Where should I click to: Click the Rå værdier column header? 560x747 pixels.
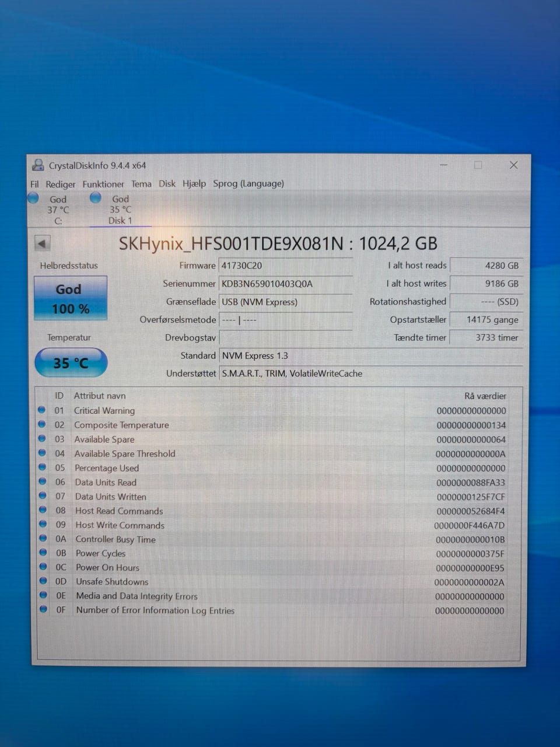point(485,396)
